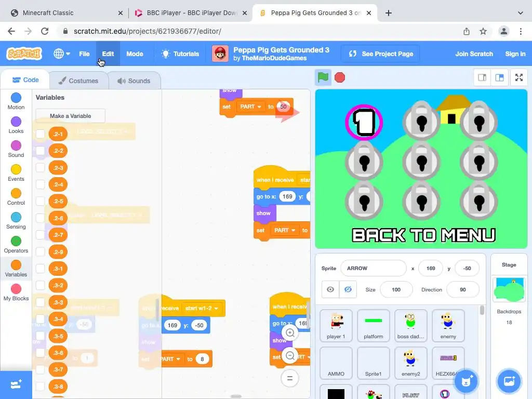The height and width of the screenshot is (399, 532).
Task: Check the box for variable .3-2
Action: pyautogui.click(x=41, y=285)
